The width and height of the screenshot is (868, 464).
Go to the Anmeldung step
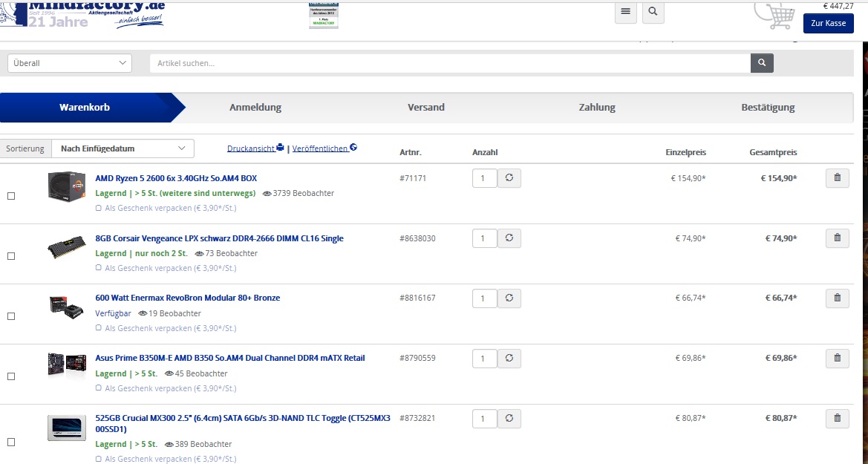click(255, 108)
